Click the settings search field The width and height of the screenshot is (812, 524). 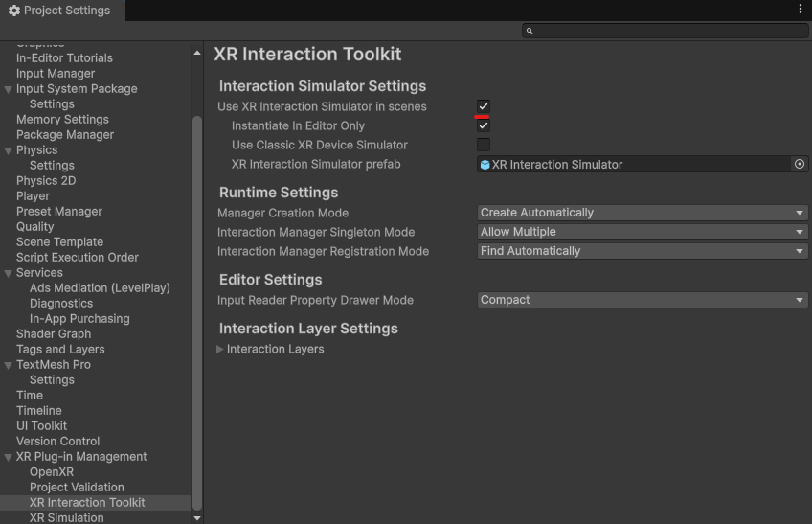click(665, 31)
